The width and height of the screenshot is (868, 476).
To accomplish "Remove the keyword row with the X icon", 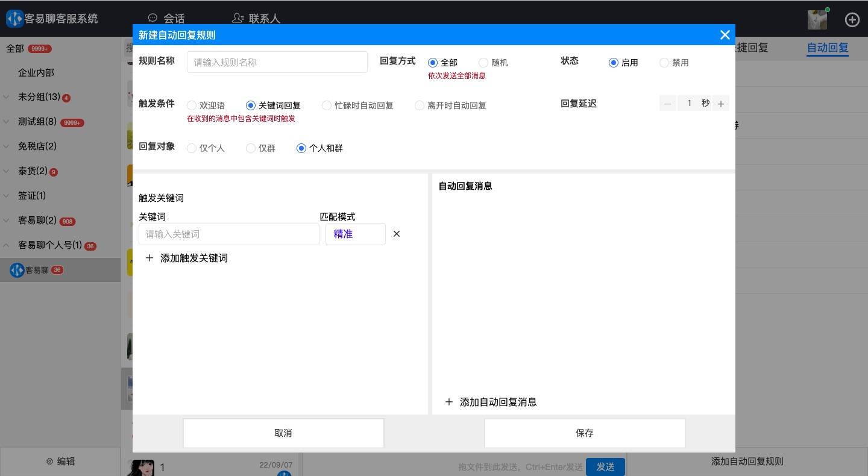I will [x=396, y=234].
